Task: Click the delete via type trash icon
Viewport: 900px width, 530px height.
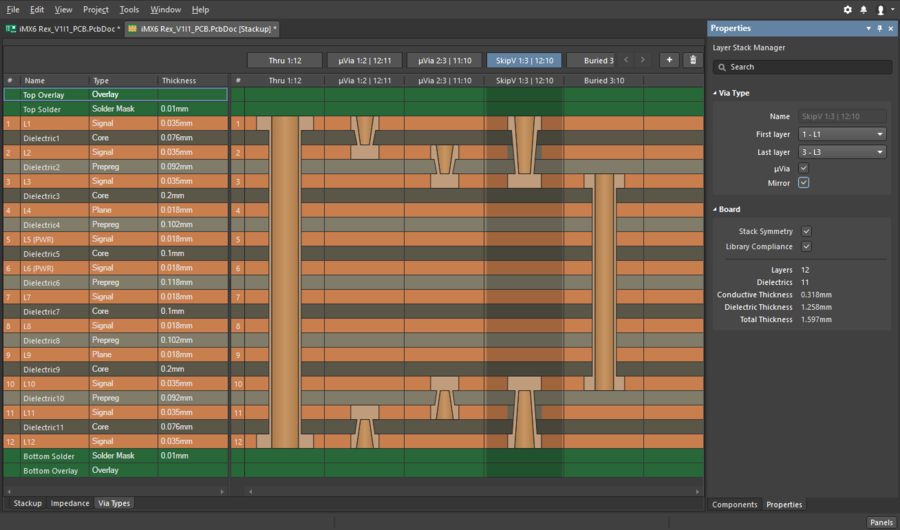Action: [x=691, y=60]
